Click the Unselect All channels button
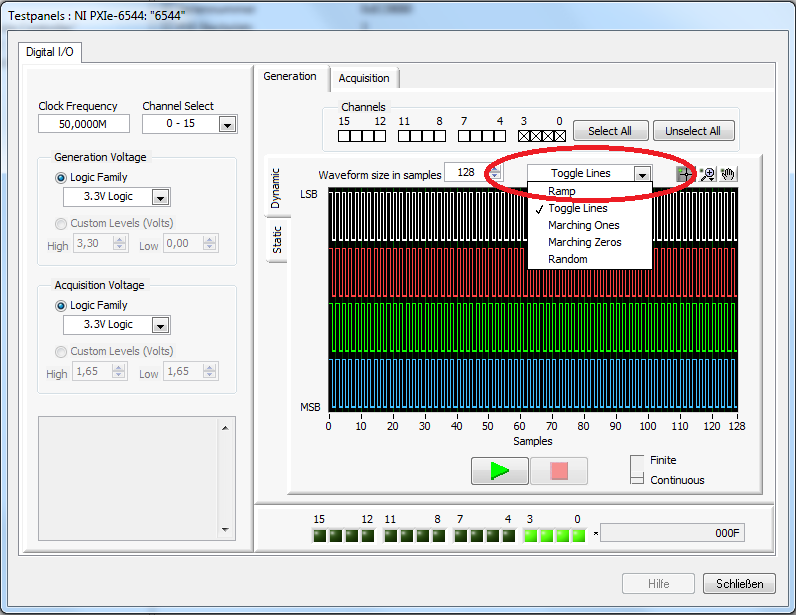The width and height of the screenshot is (796, 615). 693,131
